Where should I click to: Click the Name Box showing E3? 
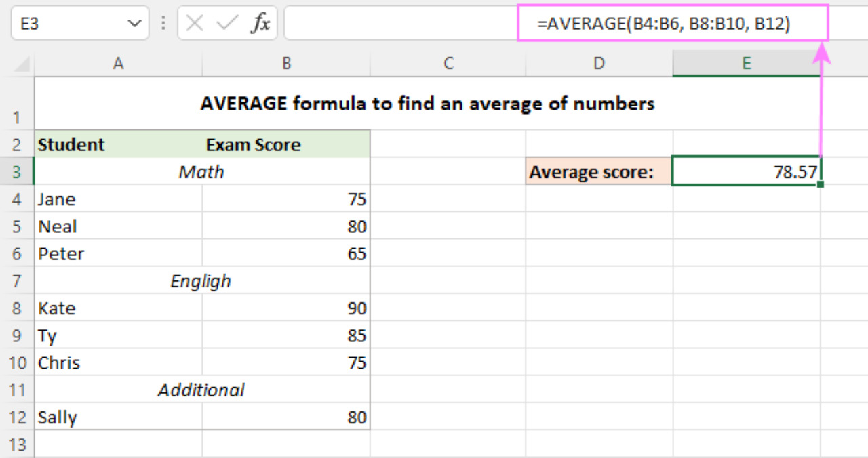(68, 24)
